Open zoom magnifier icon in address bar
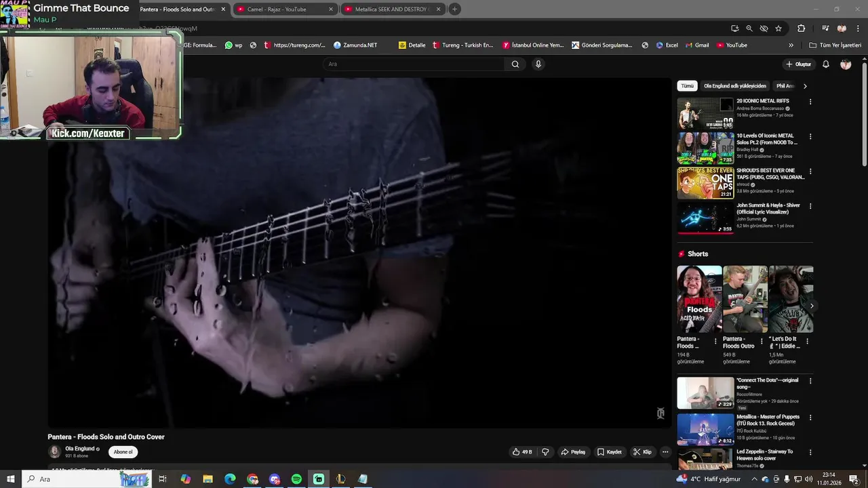Image resolution: width=868 pixels, height=488 pixels. coord(749,28)
